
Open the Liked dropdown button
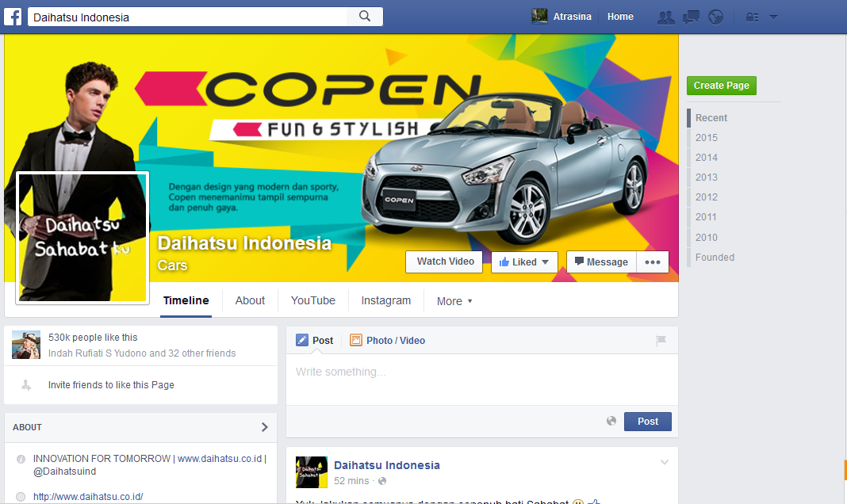[524, 262]
